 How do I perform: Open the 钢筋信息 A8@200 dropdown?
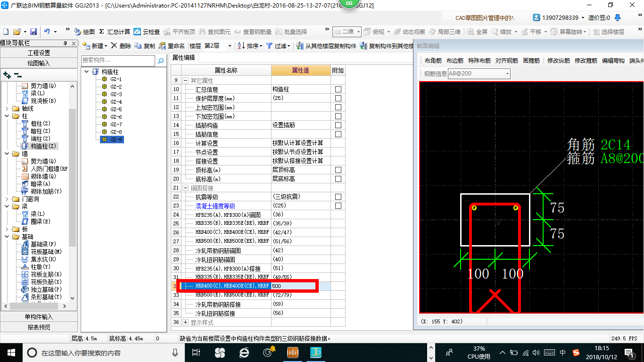coord(507,74)
